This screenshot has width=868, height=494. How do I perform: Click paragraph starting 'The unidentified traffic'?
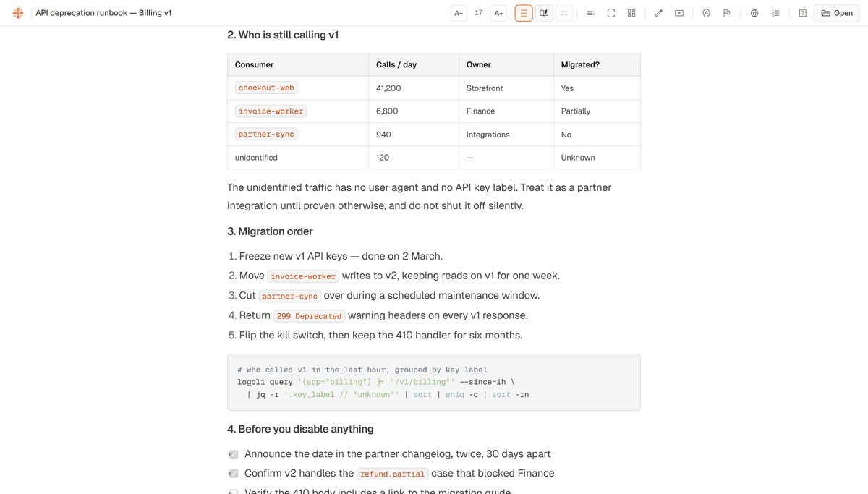(420, 197)
